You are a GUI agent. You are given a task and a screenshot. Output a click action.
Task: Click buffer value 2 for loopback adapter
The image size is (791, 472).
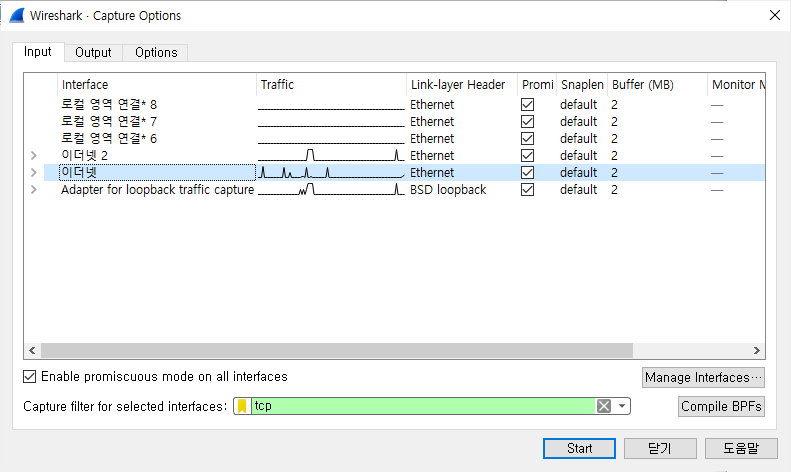pyautogui.click(x=614, y=190)
